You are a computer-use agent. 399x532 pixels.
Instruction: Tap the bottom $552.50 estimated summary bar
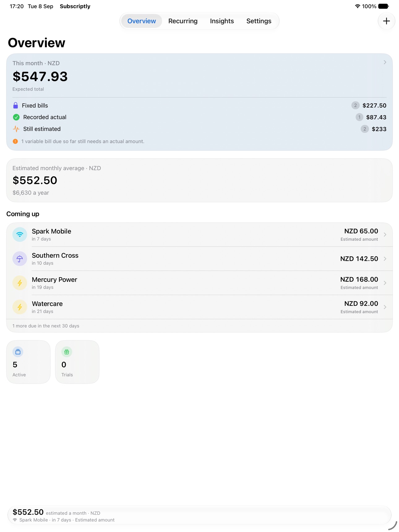pyautogui.click(x=199, y=515)
